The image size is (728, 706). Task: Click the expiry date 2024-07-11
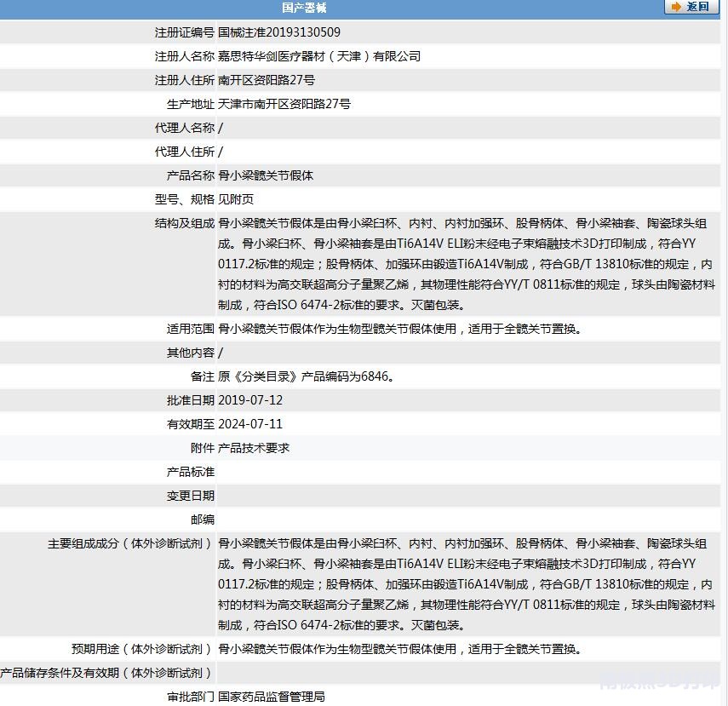click(x=250, y=424)
